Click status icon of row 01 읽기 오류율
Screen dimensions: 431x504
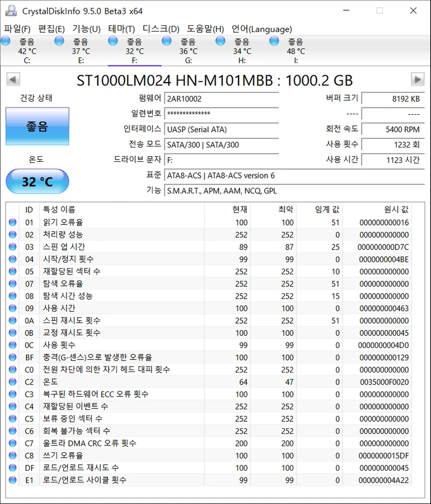13,222
